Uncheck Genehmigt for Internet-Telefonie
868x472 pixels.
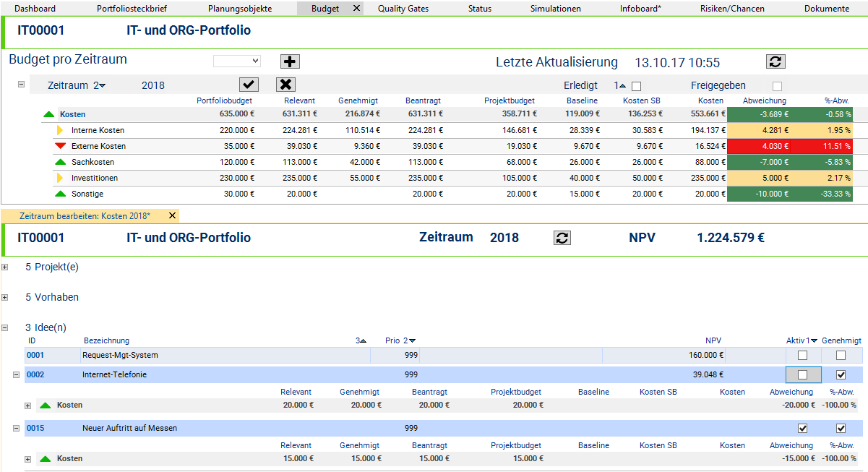841,374
